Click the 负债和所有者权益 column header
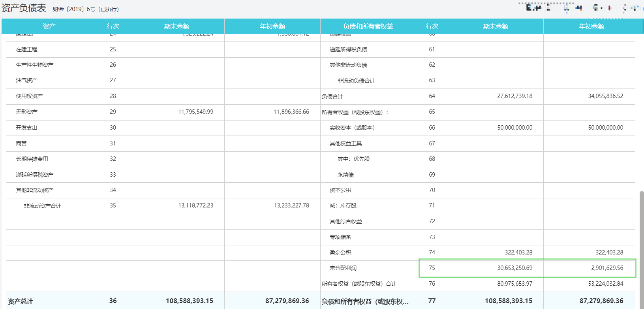 point(368,26)
